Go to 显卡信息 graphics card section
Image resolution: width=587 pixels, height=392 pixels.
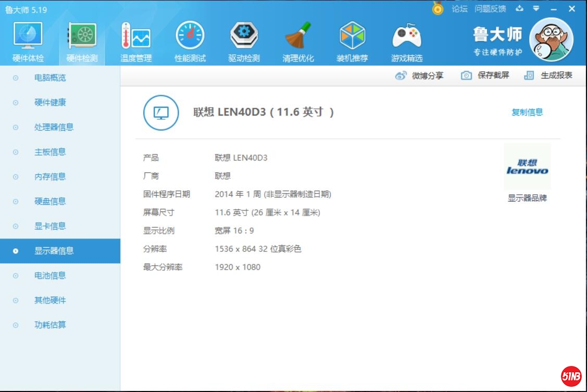click(x=50, y=226)
